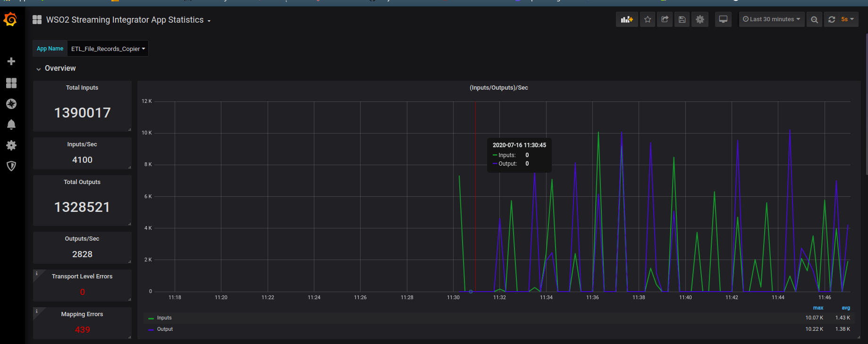Viewport: 868px width, 344px height.
Task: Open the 5s refresh interval dropdown
Action: coord(848,19)
